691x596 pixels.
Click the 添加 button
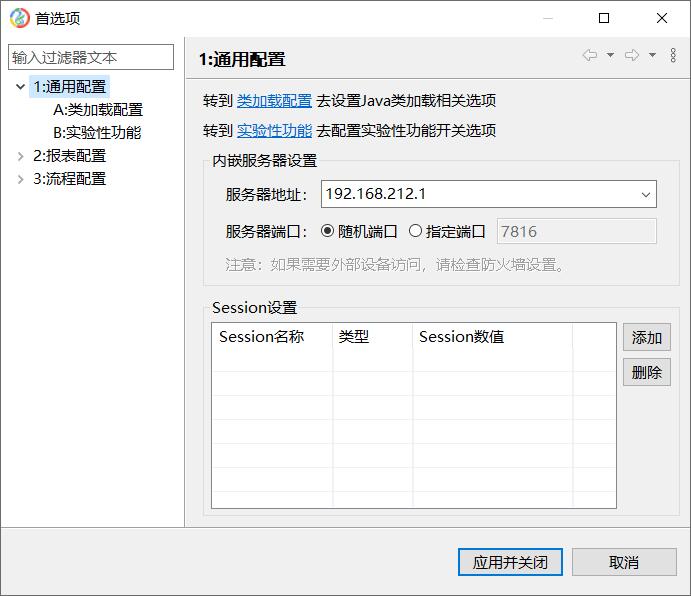[646, 337]
